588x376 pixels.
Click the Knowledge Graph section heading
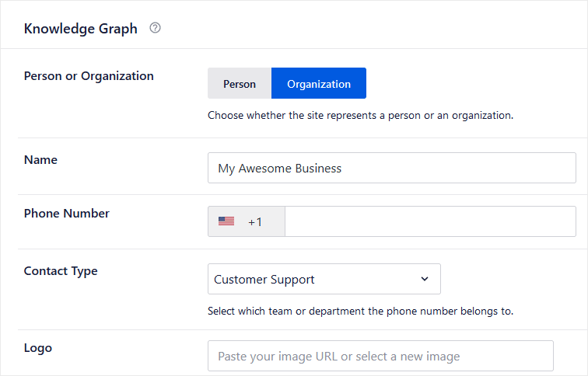click(81, 29)
